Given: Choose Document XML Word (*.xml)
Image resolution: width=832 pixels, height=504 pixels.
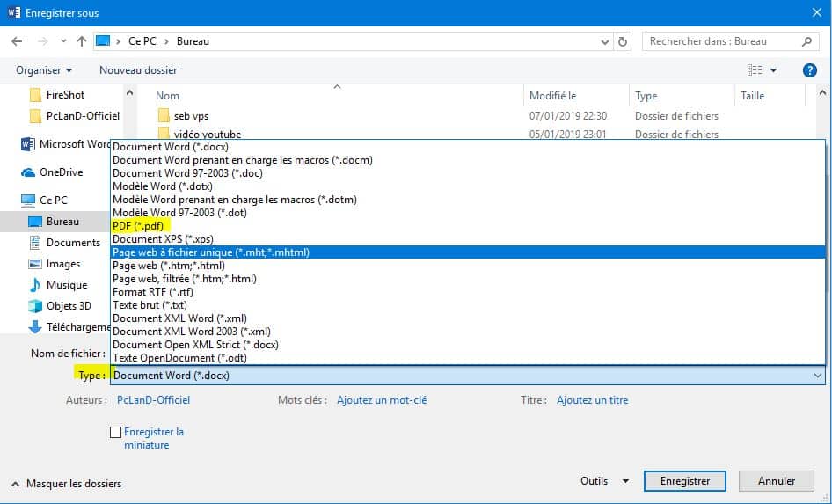Looking at the screenshot, I should 468,318.
